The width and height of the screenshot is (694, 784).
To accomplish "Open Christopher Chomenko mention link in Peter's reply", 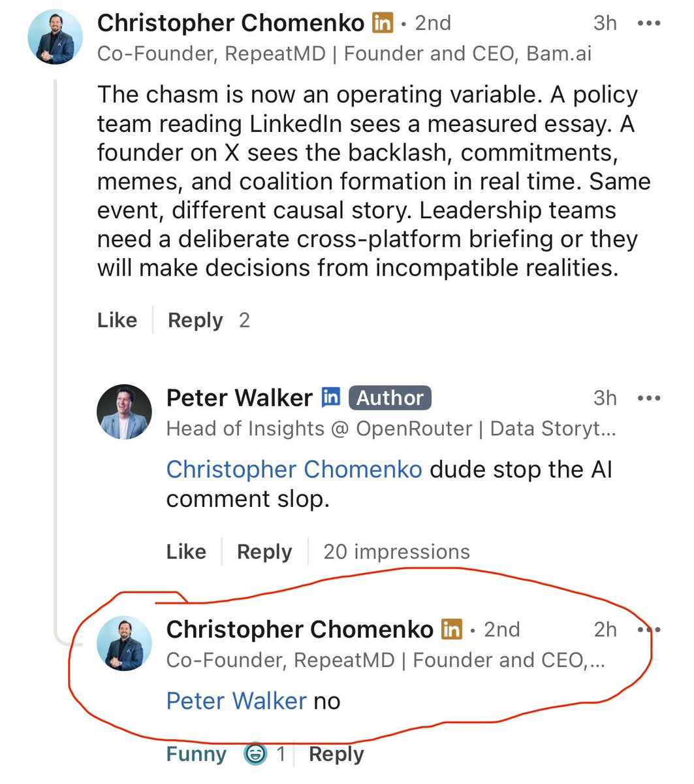I will (294, 470).
